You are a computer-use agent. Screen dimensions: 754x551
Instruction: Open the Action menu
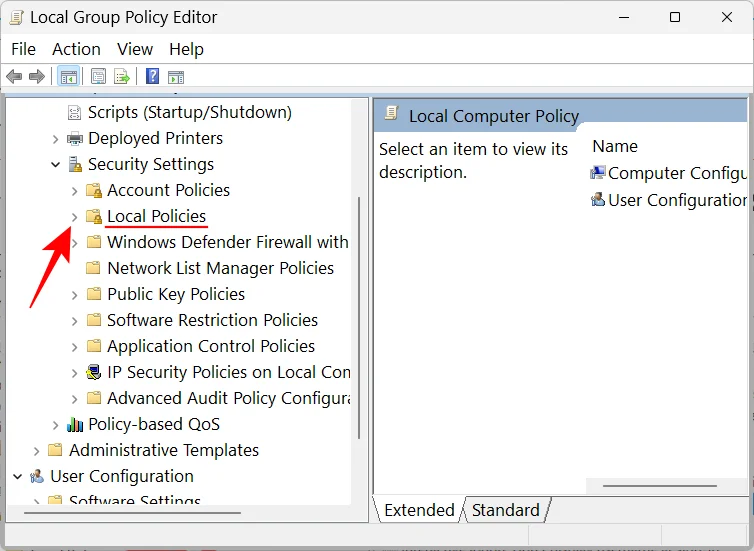tap(76, 49)
